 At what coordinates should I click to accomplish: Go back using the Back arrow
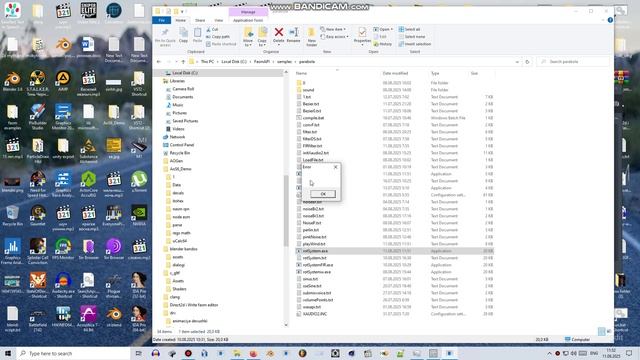[159, 62]
